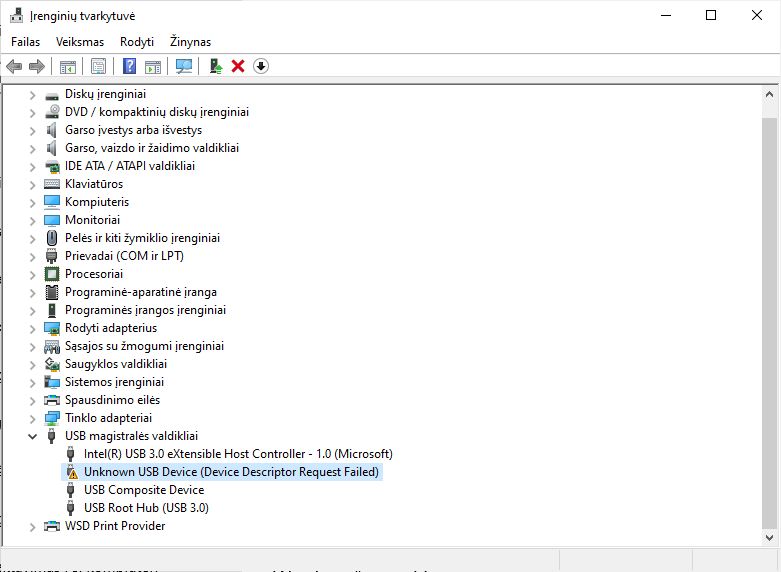Click the update driver green arrow icon
781x572 pixels.
pos(215,67)
